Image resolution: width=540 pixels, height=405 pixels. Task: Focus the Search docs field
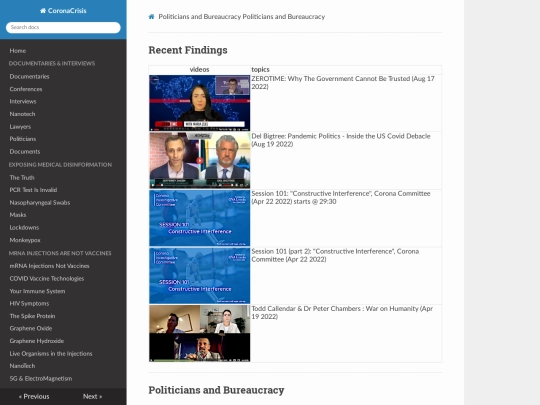[63, 28]
